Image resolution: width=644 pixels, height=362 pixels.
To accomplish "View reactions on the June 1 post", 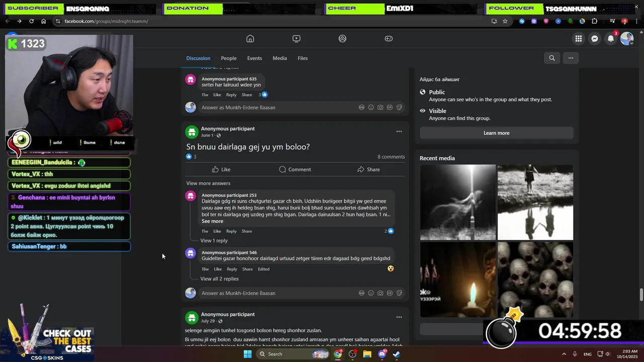I will pos(191,157).
